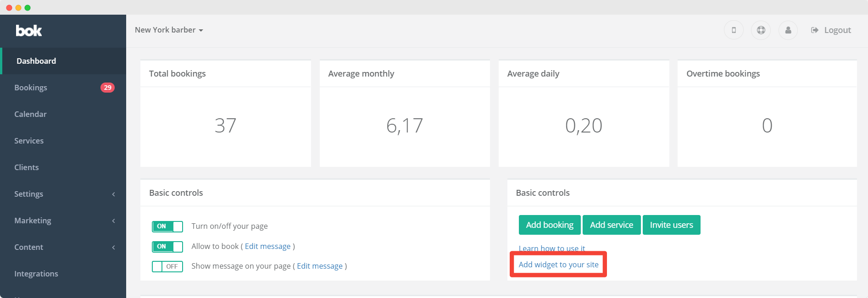Open Bookings in sidebar
Screen dimensions: 868x298
pyautogui.click(x=63, y=88)
